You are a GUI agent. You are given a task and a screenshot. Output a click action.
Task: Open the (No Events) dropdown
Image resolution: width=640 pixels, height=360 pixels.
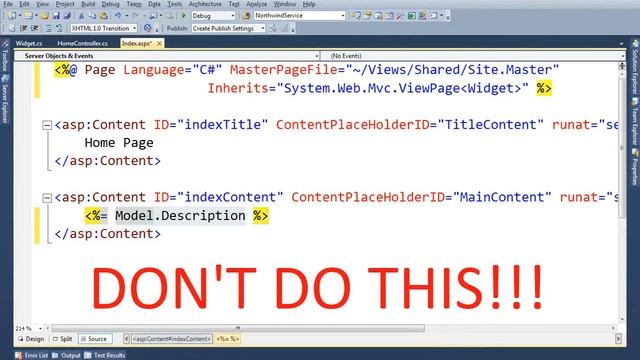point(473,56)
